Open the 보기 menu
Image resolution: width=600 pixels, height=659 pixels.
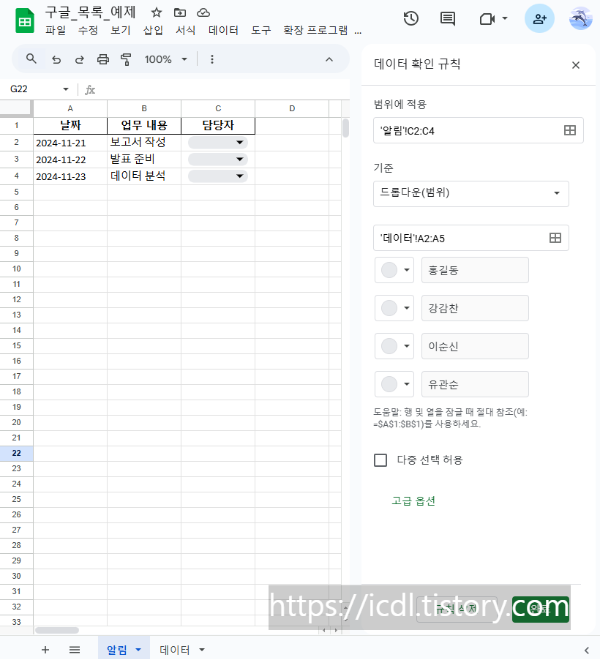(121, 30)
